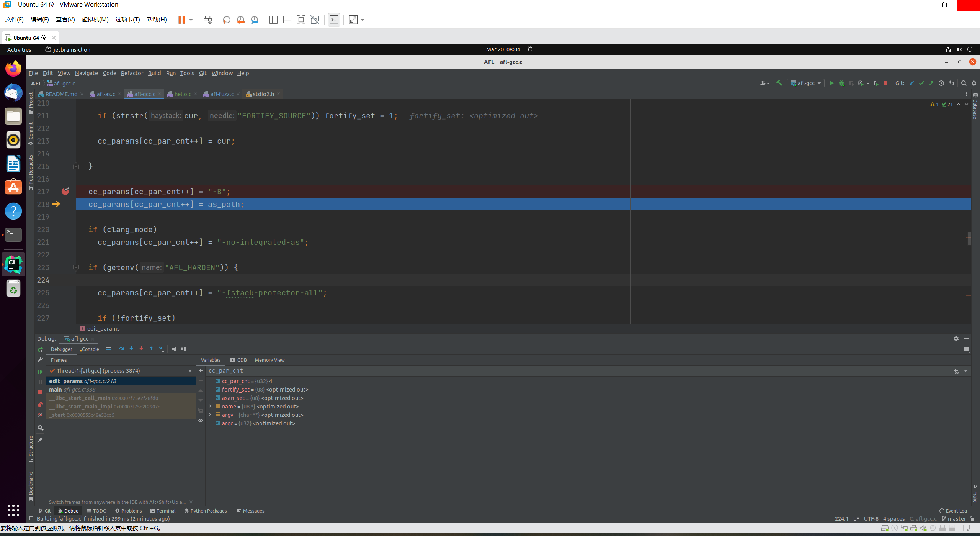Click the fold marker at line 215
This screenshot has height=536, width=980.
(76, 166)
